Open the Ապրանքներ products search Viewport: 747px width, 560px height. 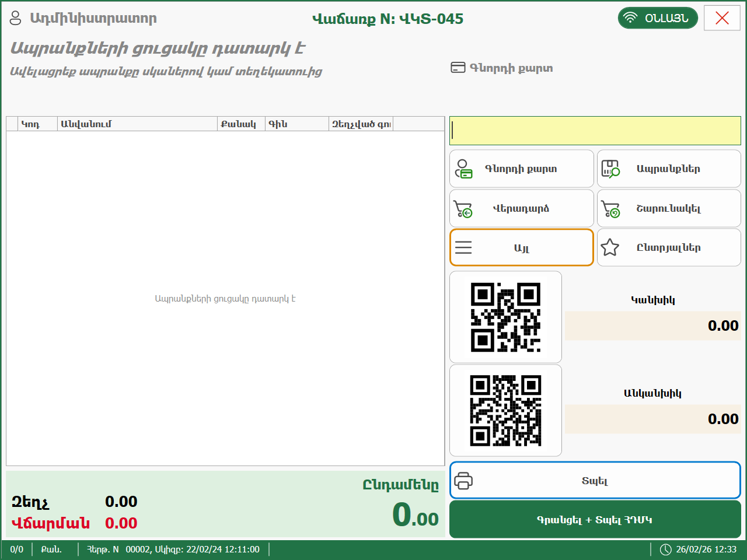click(x=668, y=169)
